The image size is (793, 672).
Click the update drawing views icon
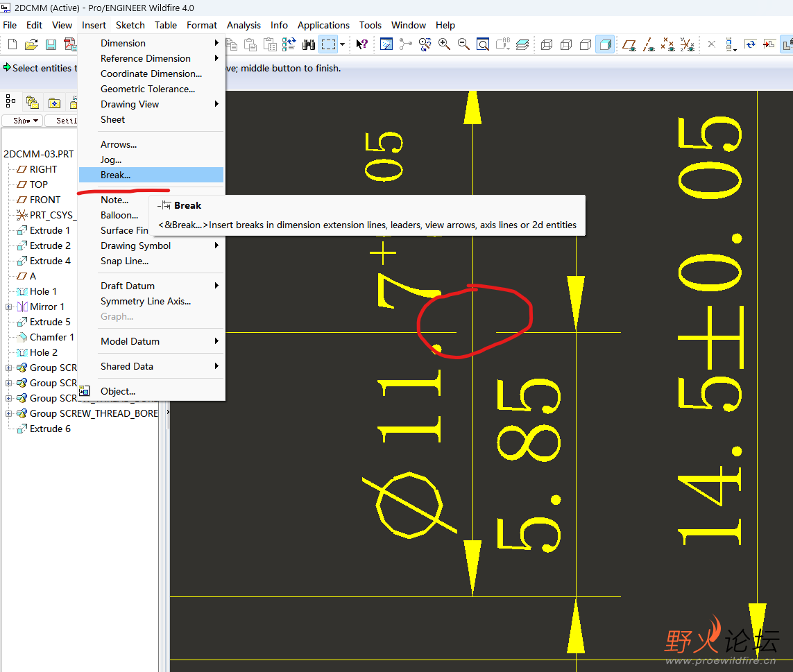coord(750,44)
